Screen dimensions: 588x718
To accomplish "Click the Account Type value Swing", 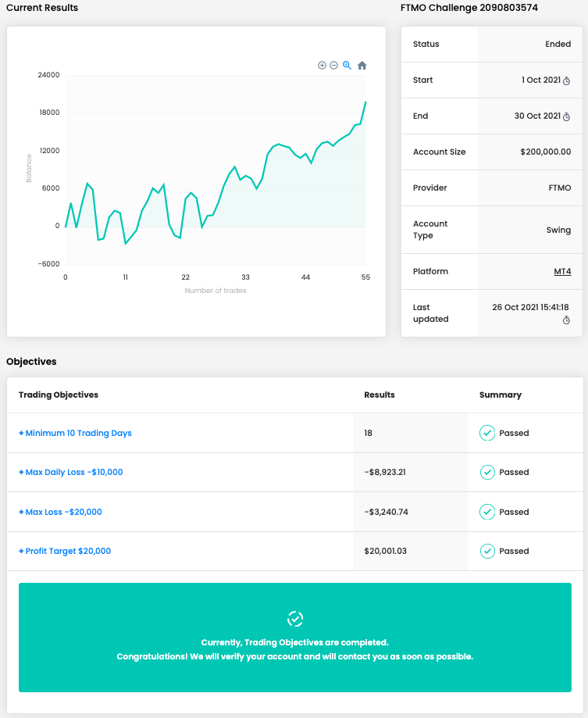I will (558, 230).
